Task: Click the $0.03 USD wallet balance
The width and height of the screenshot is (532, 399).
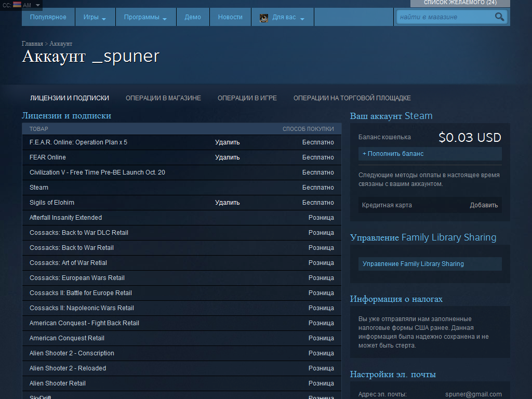Action: [470, 137]
